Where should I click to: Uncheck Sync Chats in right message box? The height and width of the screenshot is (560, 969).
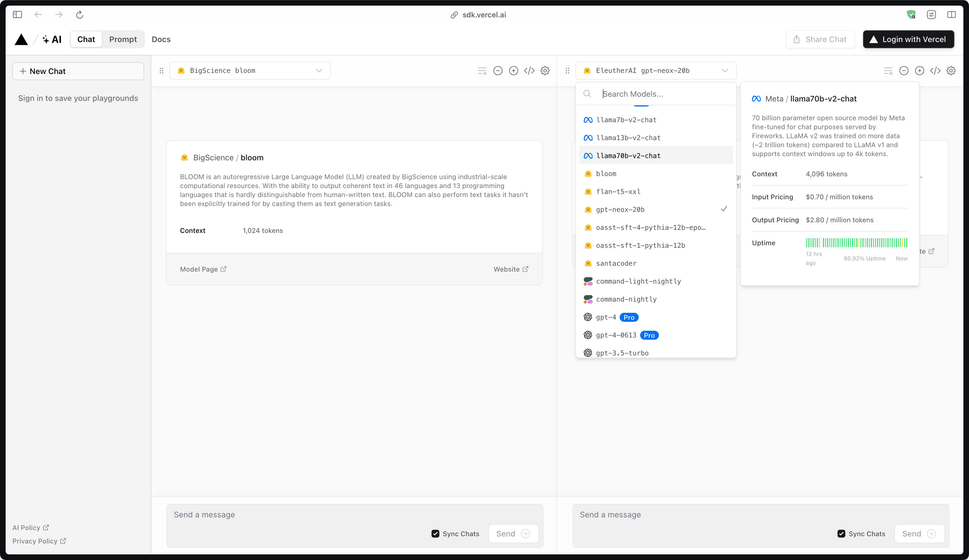(x=841, y=533)
